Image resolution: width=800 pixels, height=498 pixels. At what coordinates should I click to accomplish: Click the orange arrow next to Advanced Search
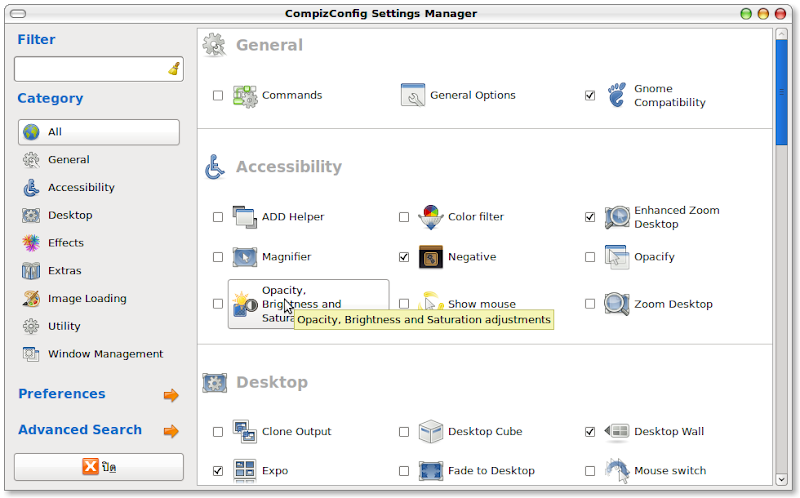[x=171, y=431]
